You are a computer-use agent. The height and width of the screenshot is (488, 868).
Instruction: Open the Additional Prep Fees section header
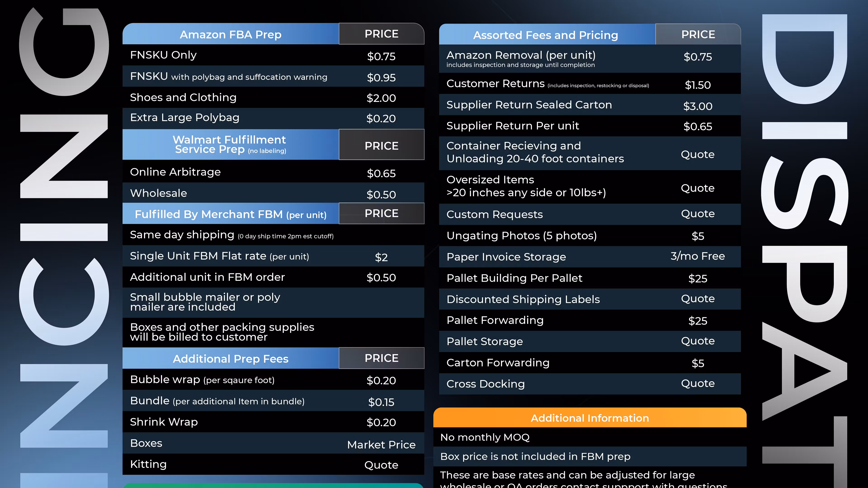pos(231,359)
